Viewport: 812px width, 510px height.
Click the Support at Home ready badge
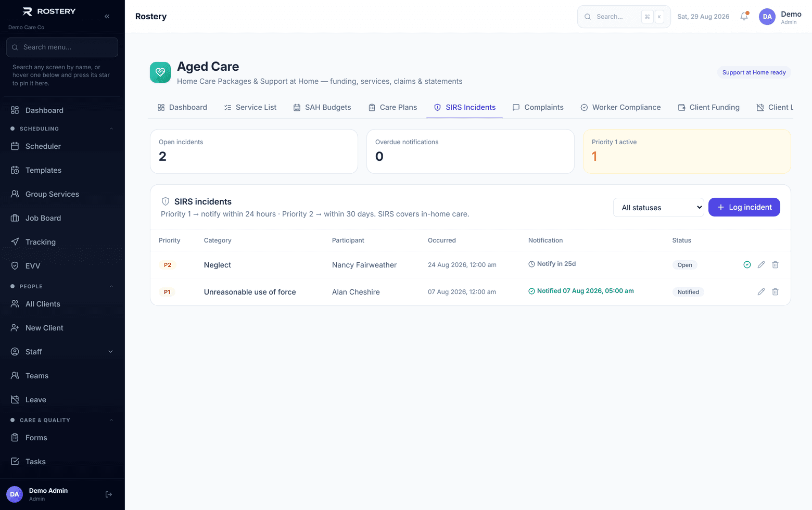pyautogui.click(x=754, y=72)
